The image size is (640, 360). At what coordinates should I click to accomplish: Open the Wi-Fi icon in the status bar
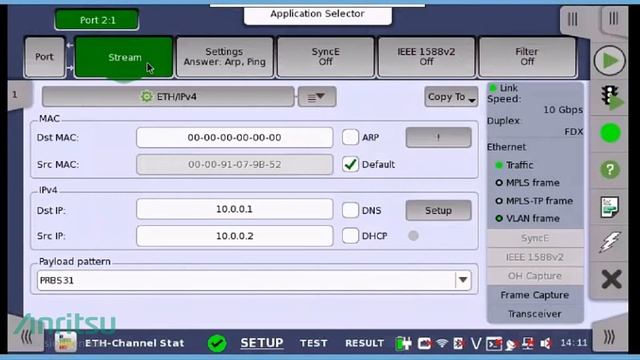(442, 343)
